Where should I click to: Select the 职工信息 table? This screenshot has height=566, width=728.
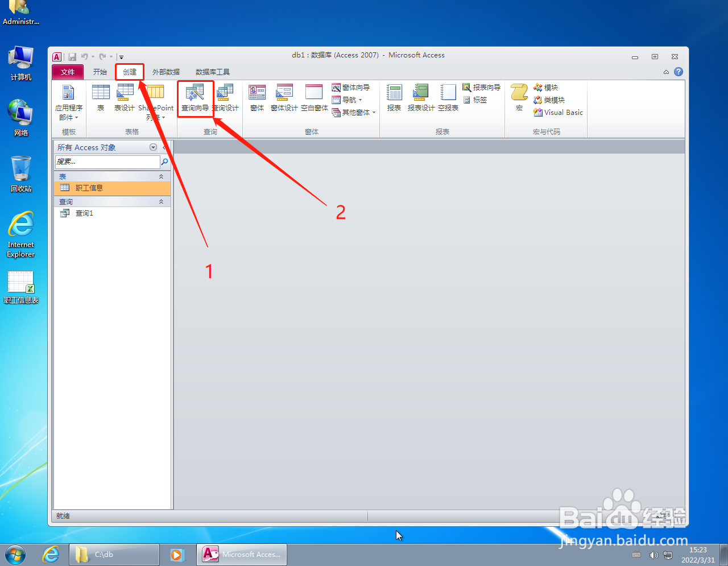tap(113, 188)
